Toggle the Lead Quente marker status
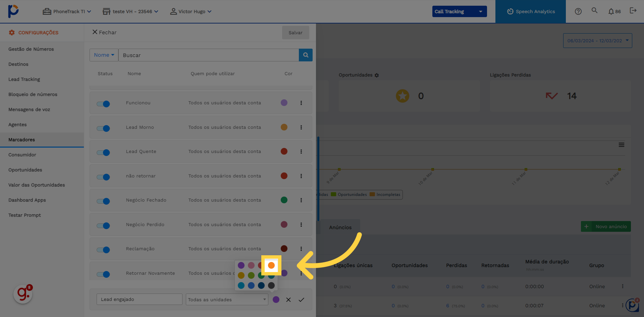This screenshot has width=644, height=317. point(103,153)
